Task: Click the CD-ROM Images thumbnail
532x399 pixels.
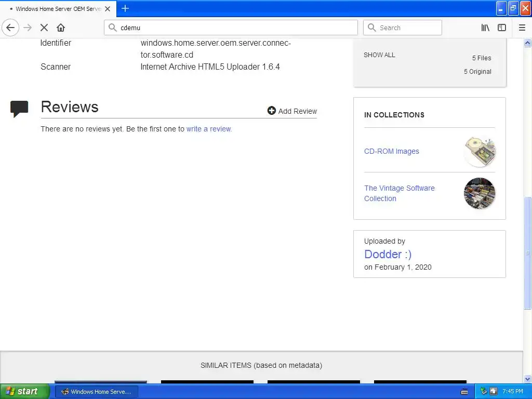Action: (x=480, y=152)
